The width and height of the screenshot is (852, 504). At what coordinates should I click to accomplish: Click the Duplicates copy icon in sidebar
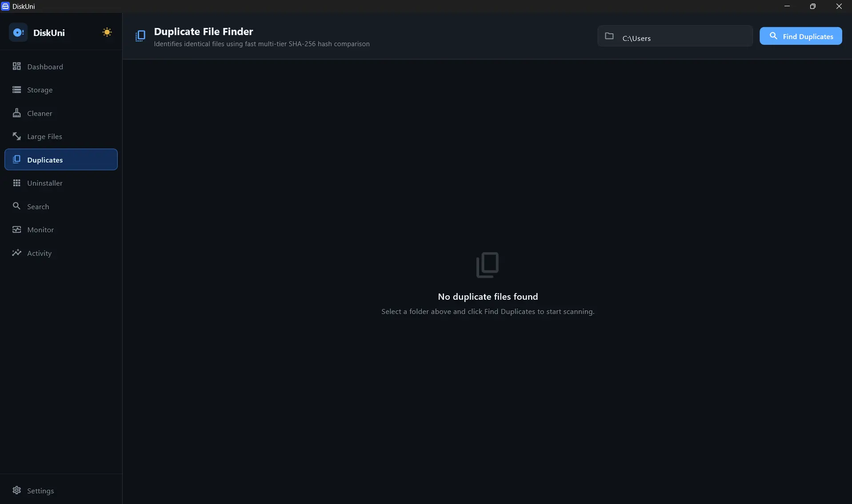pos(17,159)
